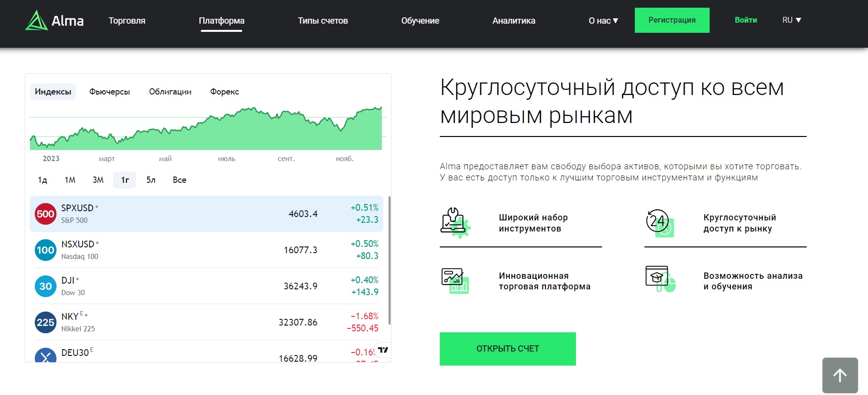Image resolution: width=868 pixels, height=395 pixels.
Task: Select the 1М time range
Action: click(x=70, y=180)
